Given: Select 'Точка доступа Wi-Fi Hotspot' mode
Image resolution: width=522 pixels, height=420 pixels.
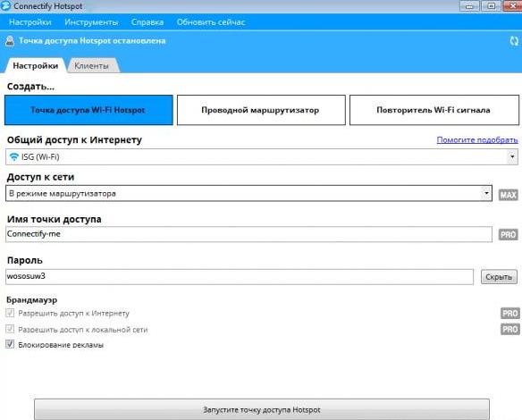Looking at the screenshot, I should coord(88,110).
